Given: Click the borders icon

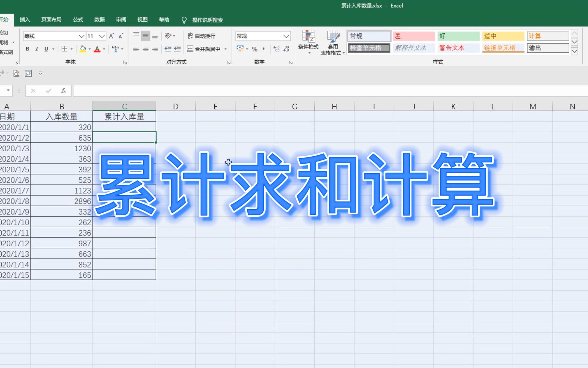Looking at the screenshot, I should click(x=64, y=49).
